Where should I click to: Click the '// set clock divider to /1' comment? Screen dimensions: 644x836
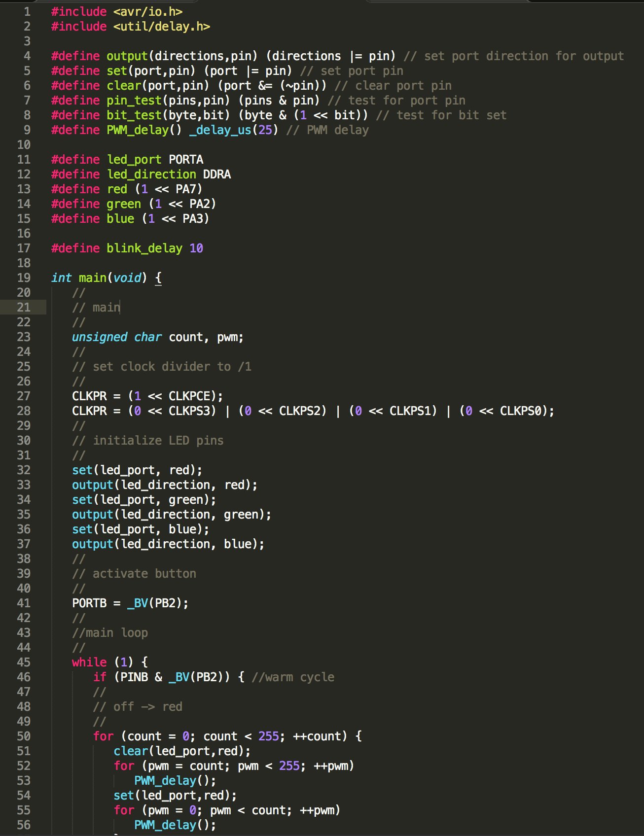click(162, 367)
